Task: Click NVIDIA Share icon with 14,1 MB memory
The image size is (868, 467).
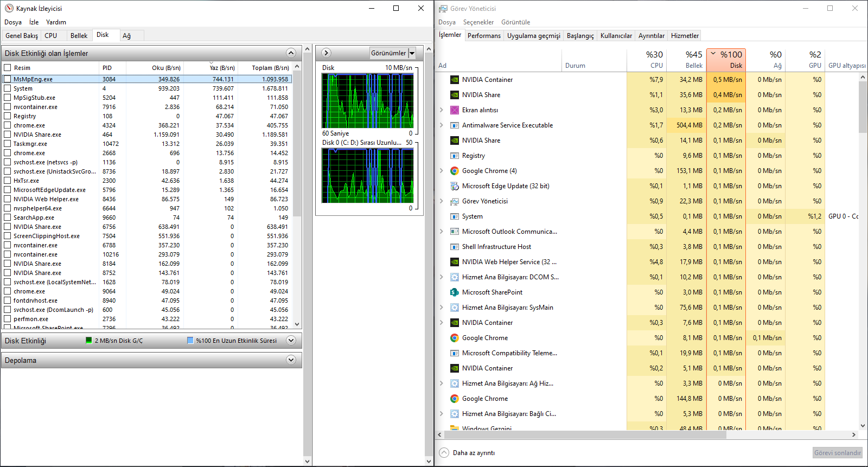Action: [455, 140]
